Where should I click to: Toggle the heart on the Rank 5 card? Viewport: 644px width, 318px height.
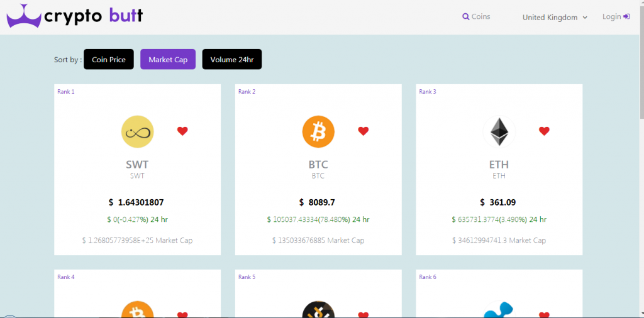coord(363,315)
